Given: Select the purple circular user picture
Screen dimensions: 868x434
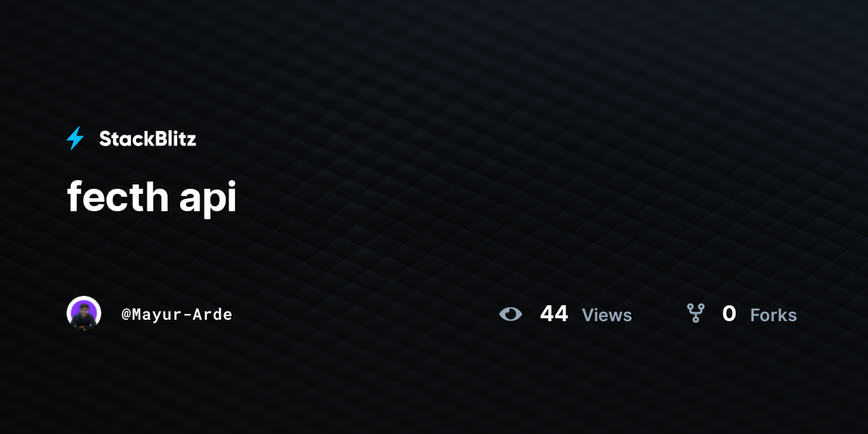Looking at the screenshot, I should (84, 314).
